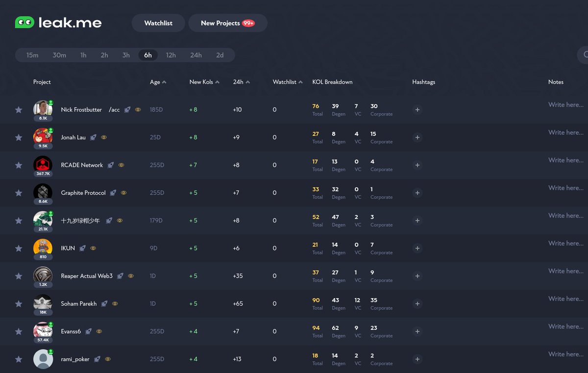Click the rocket icon next to Jonah Lau

click(94, 138)
